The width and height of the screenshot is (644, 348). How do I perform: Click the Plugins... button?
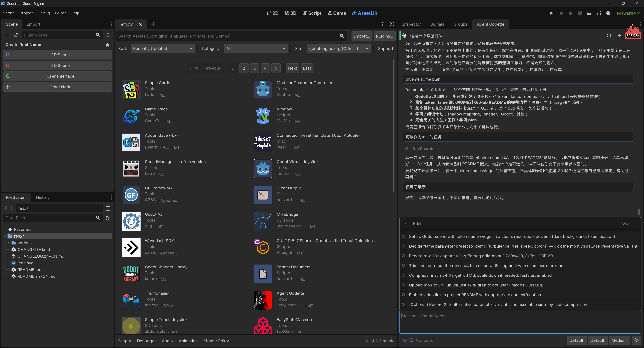point(384,36)
